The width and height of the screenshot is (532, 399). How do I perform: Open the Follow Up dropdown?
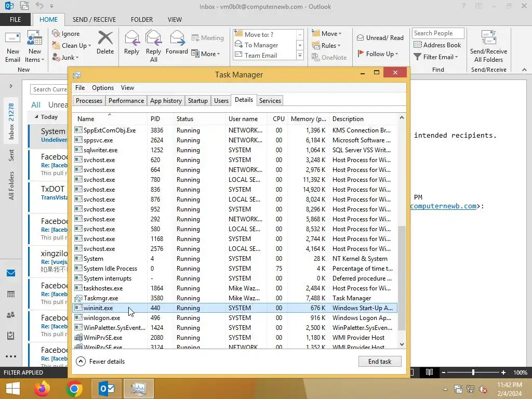point(378,54)
